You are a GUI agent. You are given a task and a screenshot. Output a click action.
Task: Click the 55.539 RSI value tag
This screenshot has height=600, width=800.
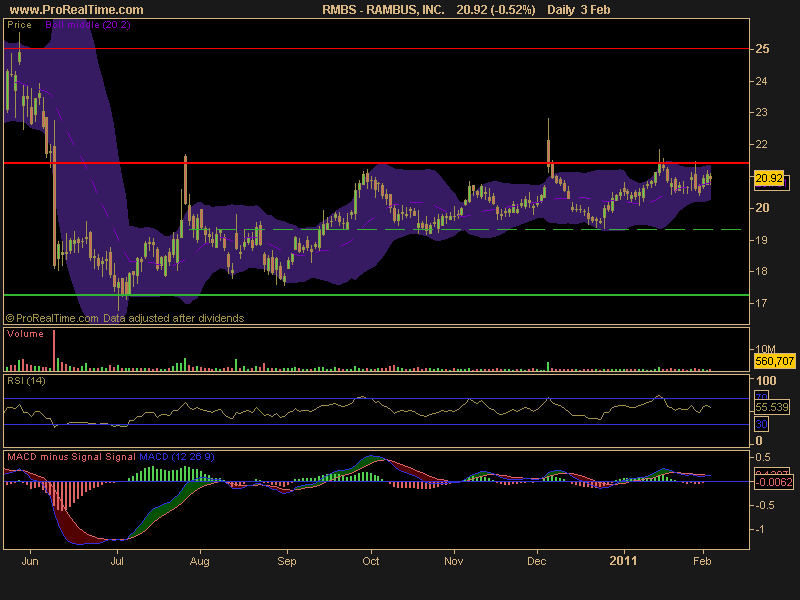pos(772,407)
